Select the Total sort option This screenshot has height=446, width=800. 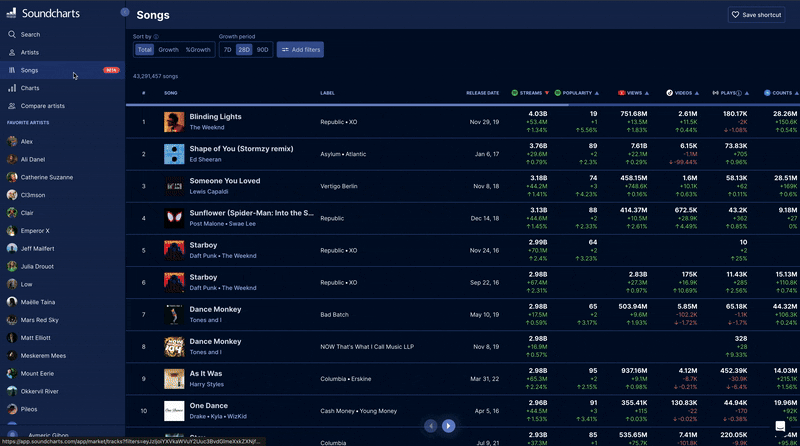pyautogui.click(x=145, y=49)
